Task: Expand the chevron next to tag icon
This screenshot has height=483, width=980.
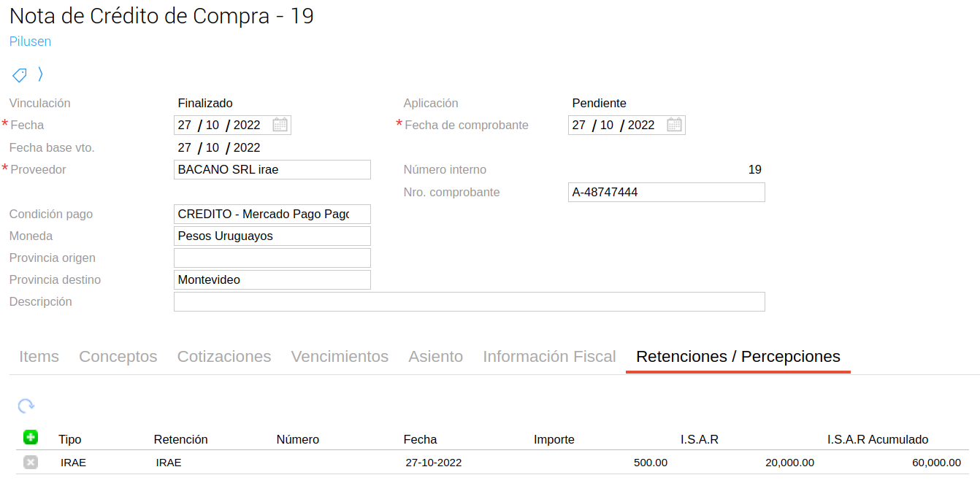Action: [41, 74]
